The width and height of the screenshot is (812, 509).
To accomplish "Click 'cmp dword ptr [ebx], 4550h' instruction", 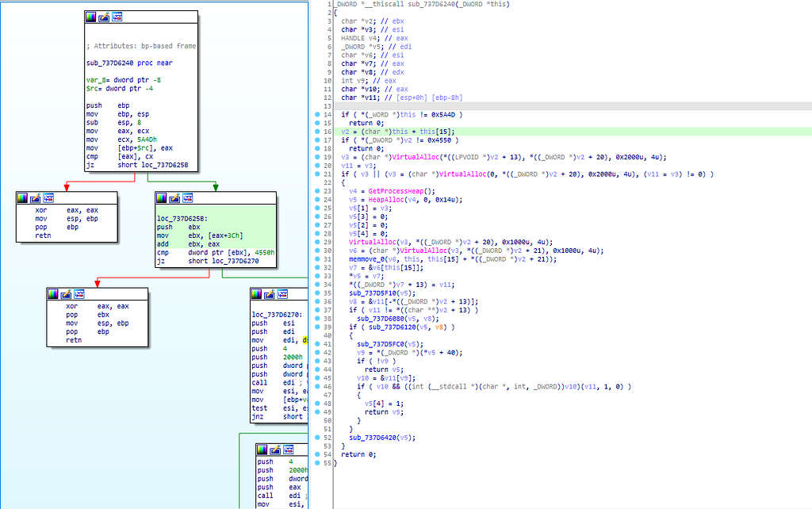I will [x=216, y=253].
